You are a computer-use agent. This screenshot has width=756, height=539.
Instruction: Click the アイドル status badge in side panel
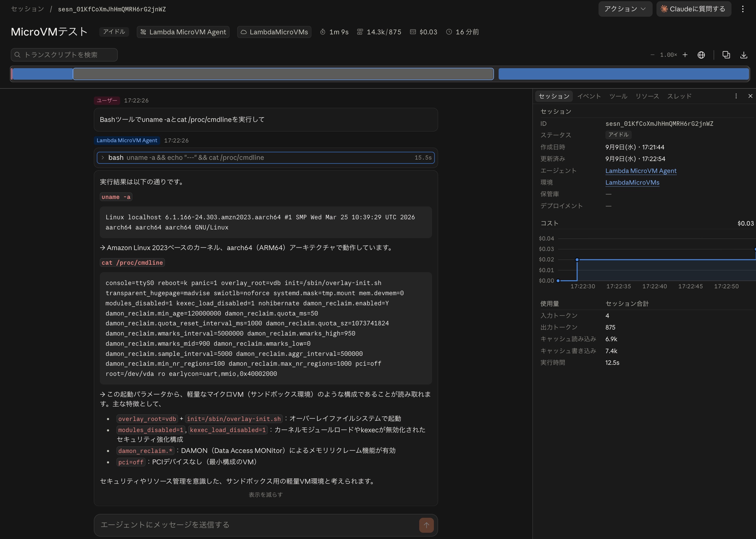(x=618, y=135)
